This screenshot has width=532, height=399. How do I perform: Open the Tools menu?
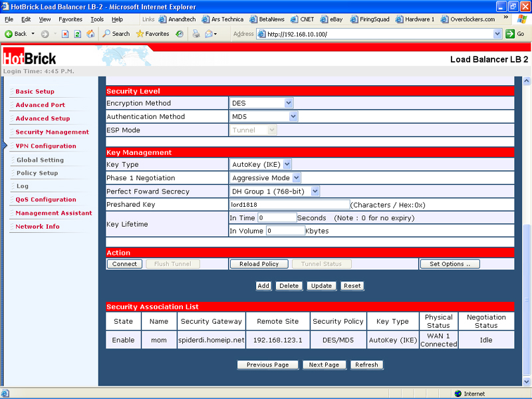pos(97,19)
